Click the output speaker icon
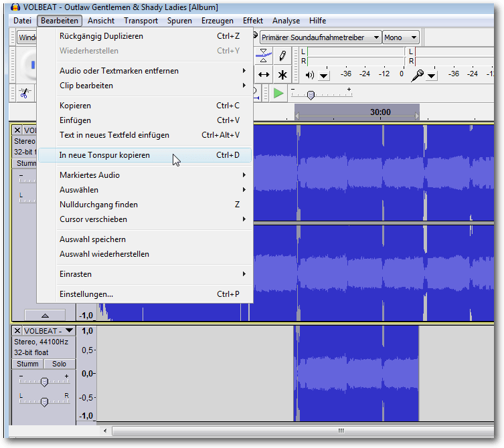504x448 pixels. coord(309,75)
